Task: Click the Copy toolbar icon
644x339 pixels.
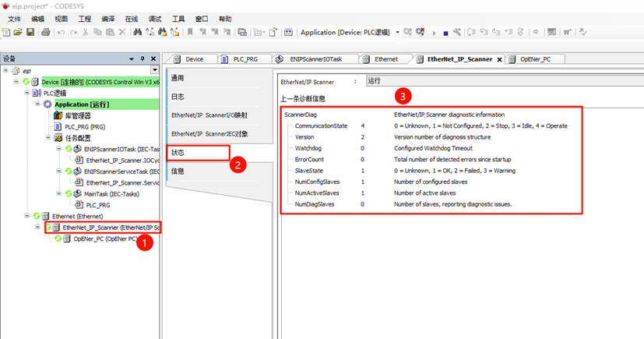Action: 98,32
